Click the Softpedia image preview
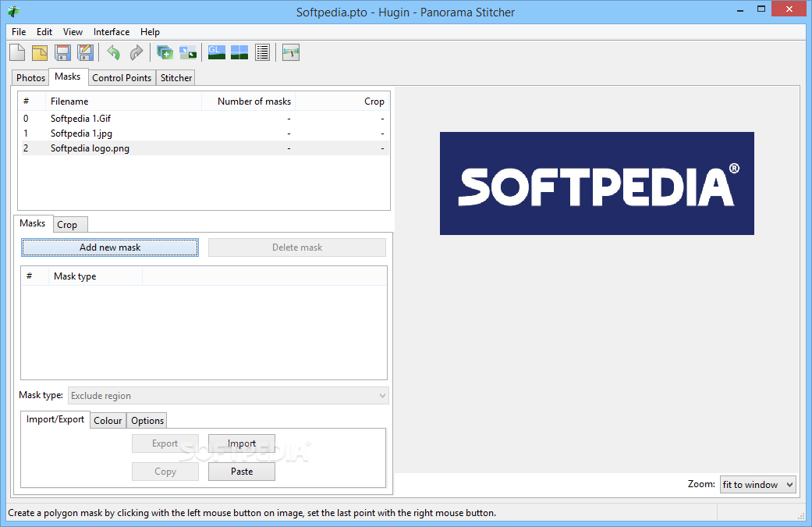 click(597, 183)
